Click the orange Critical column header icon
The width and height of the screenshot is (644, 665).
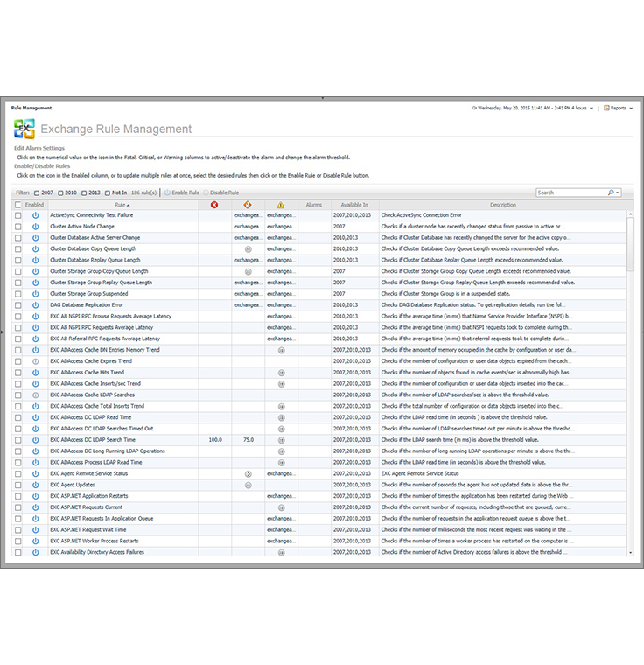click(x=248, y=205)
